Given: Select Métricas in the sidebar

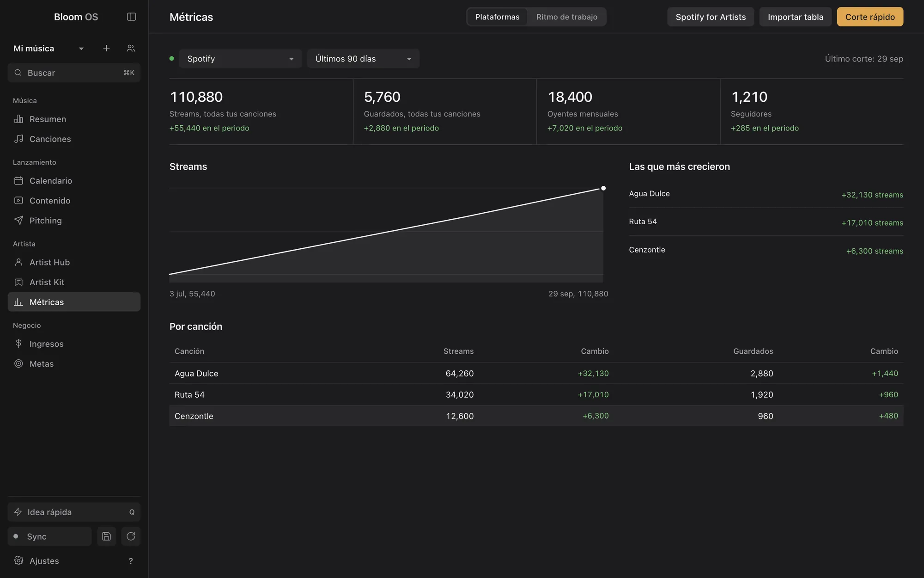Looking at the screenshot, I should click(74, 302).
